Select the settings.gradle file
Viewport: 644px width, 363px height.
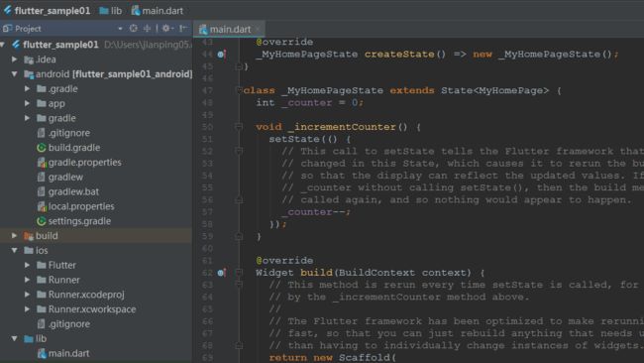(x=79, y=221)
